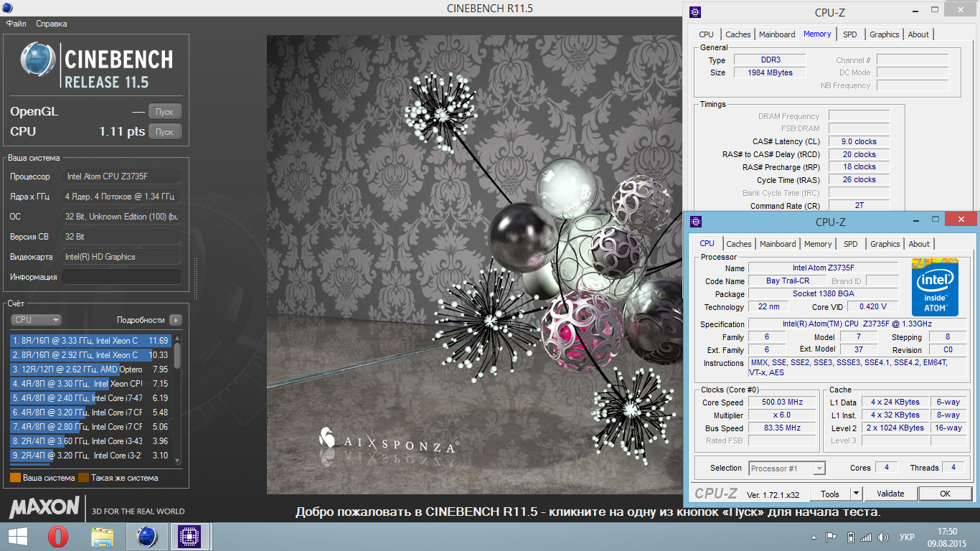Open SPD tab in lower CPU-Z window
Image resolution: width=980 pixels, height=551 pixels.
[x=850, y=244]
